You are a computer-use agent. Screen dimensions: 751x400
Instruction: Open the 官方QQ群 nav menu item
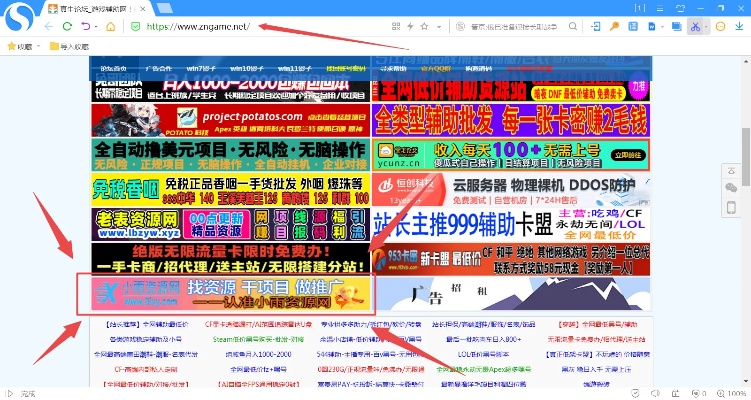(436, 69)
